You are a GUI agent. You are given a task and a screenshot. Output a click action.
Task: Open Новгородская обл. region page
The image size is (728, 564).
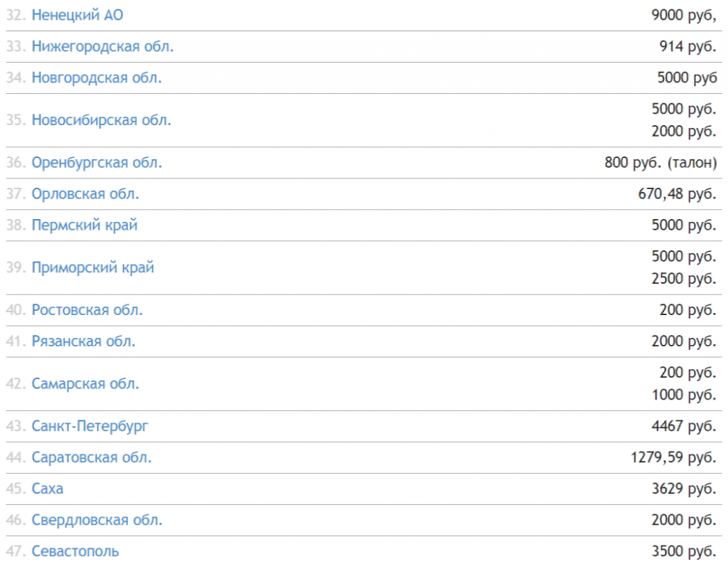97,78
